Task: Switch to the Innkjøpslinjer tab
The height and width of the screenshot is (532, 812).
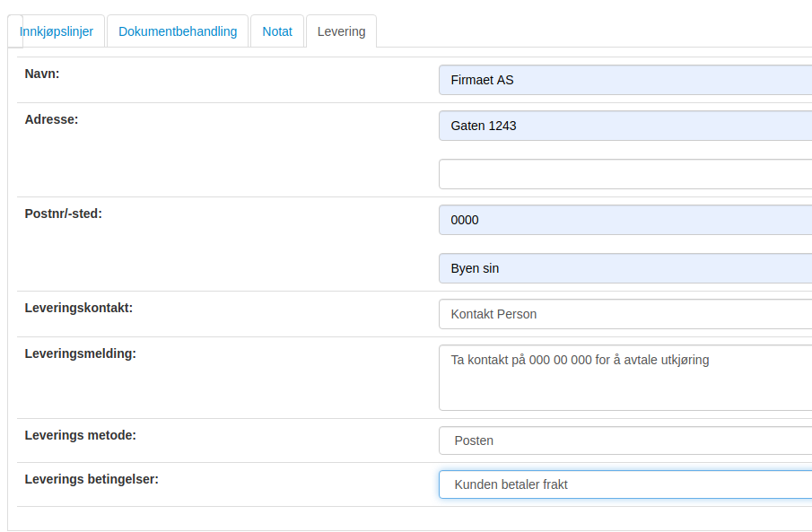Action: point(56,31)
